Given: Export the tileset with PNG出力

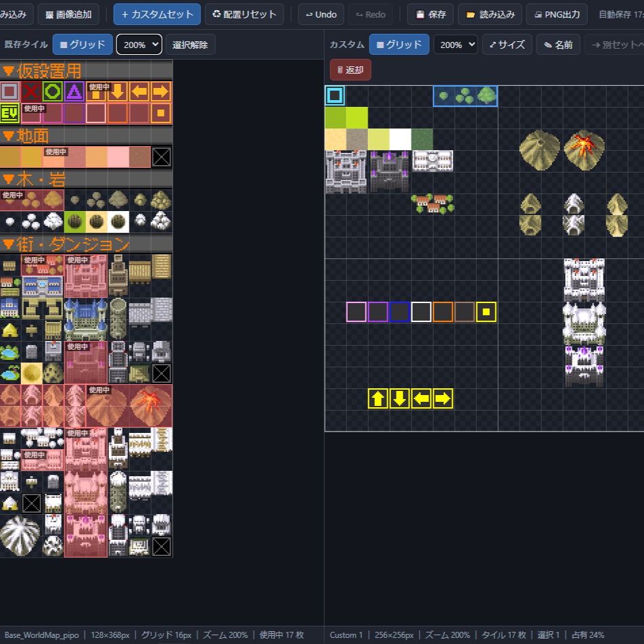Looking at the screenshot, I should coord(557,14).
